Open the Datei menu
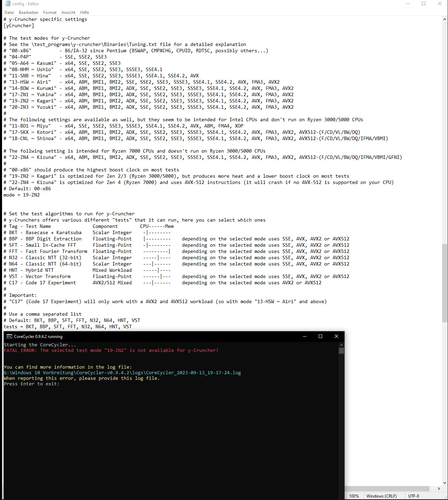 (9, 12)
